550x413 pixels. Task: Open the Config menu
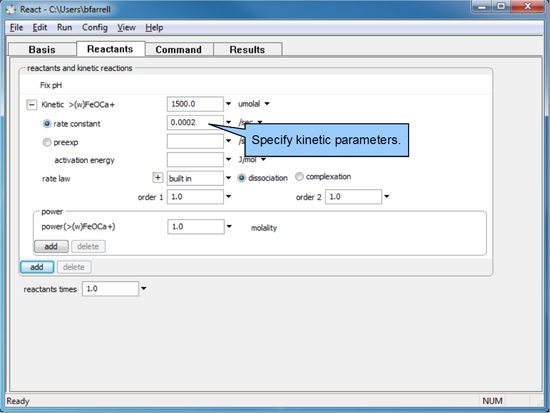[95, 27]
